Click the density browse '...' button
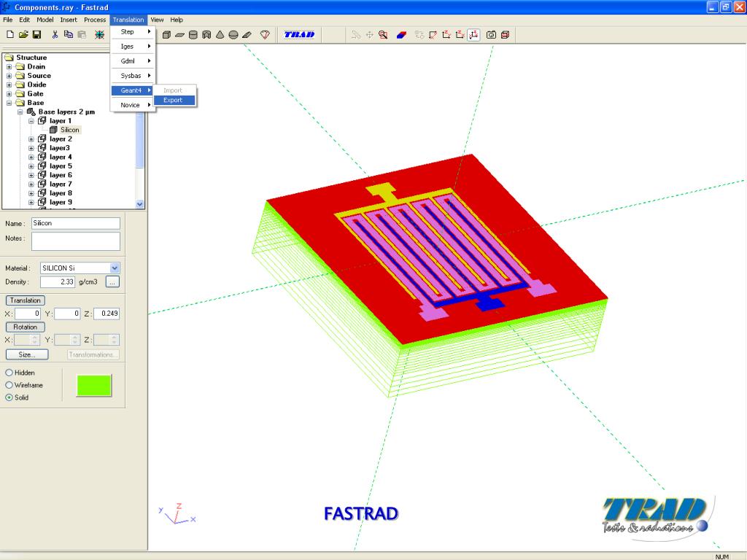Image resolution: width=747 pixels, height=560 pixels. pyautogui.click(x=112, y=282)
